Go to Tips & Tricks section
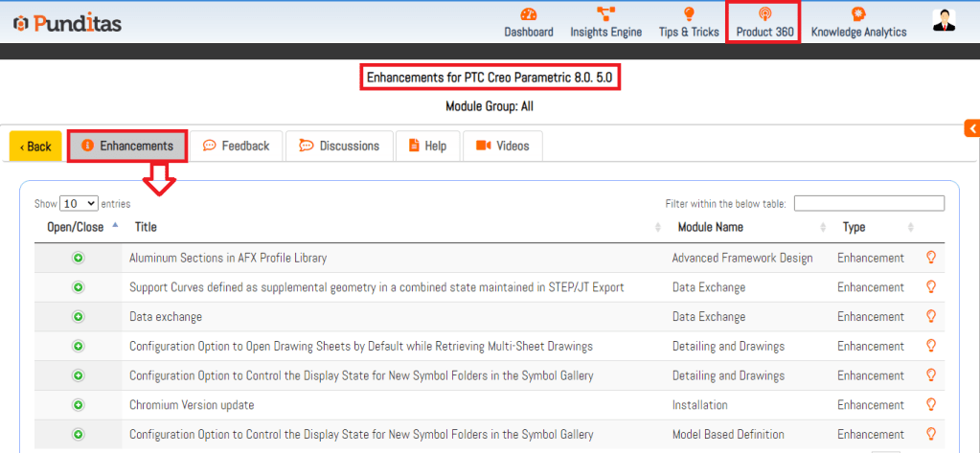 688,22
